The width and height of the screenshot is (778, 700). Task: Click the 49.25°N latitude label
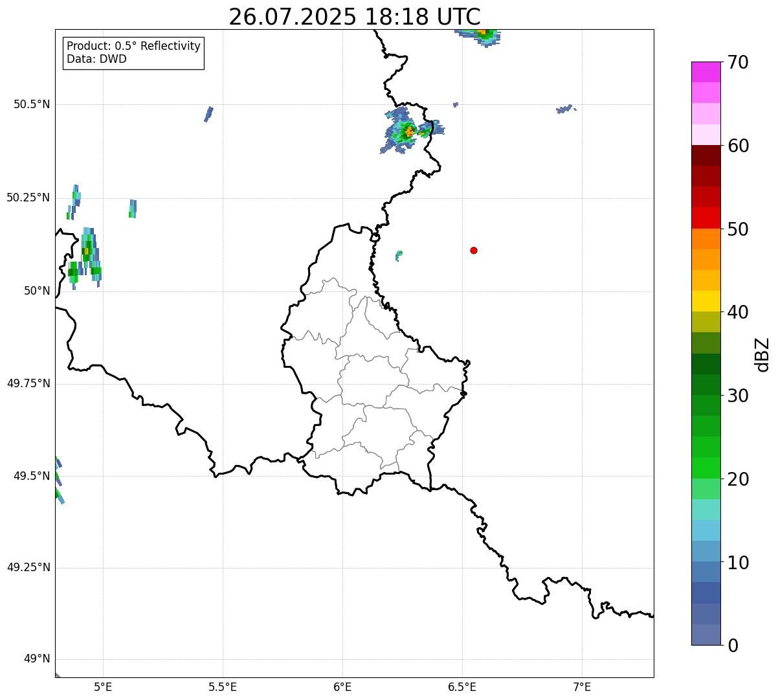28,567
